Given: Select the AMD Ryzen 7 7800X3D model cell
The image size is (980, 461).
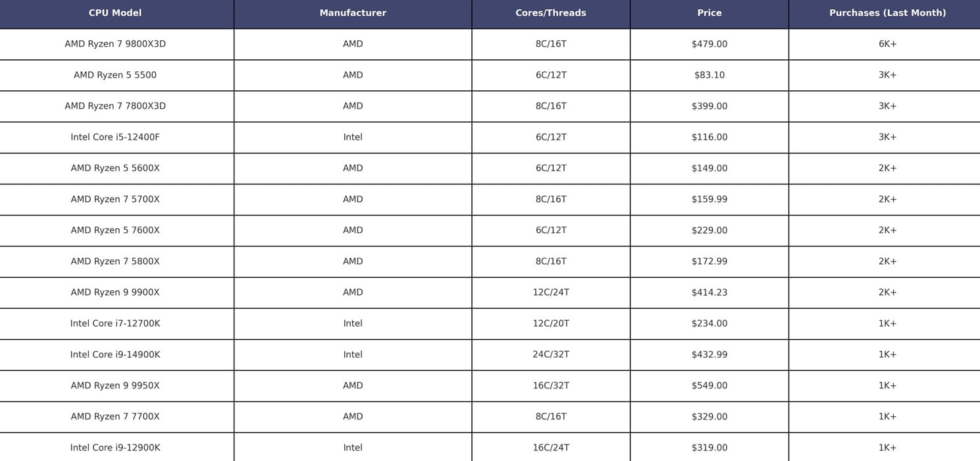Looking at the screenshot, I should (x=115, y=106).
